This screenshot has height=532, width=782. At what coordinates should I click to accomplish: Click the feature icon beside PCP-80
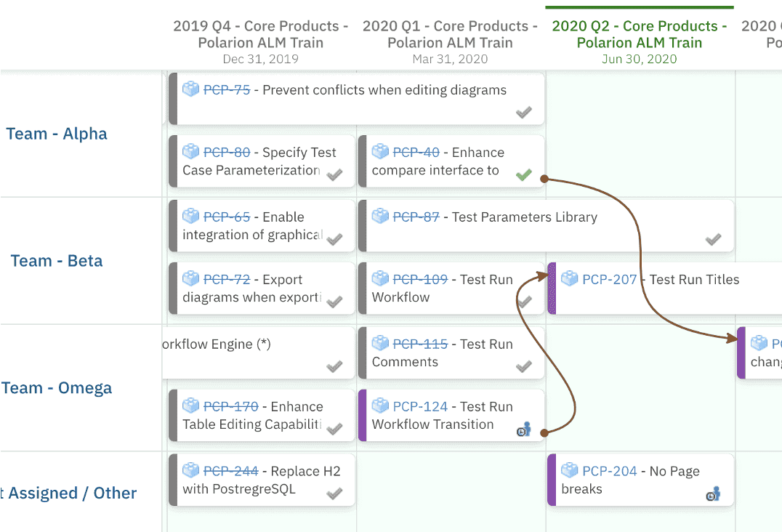(190, 151)
